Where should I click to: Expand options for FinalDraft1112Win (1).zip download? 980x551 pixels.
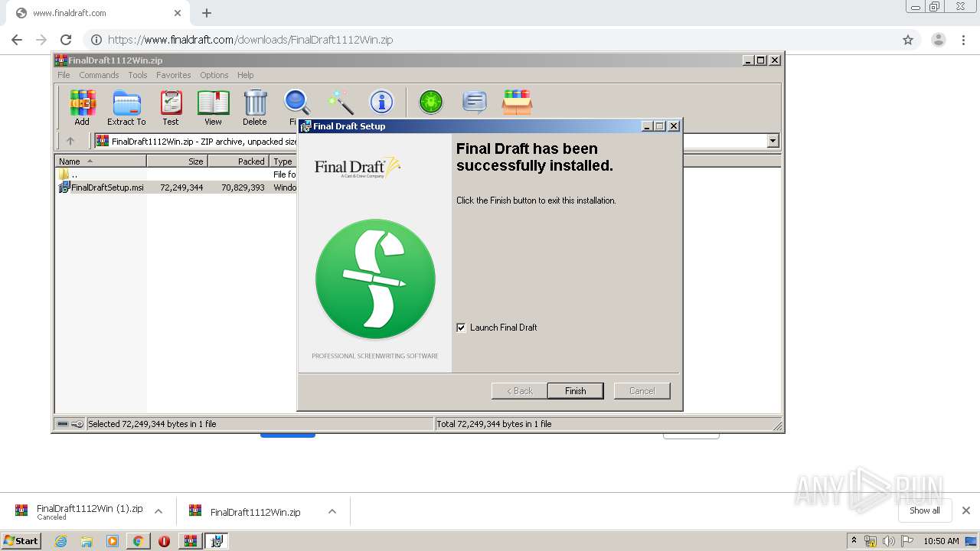tap(158, 511)
